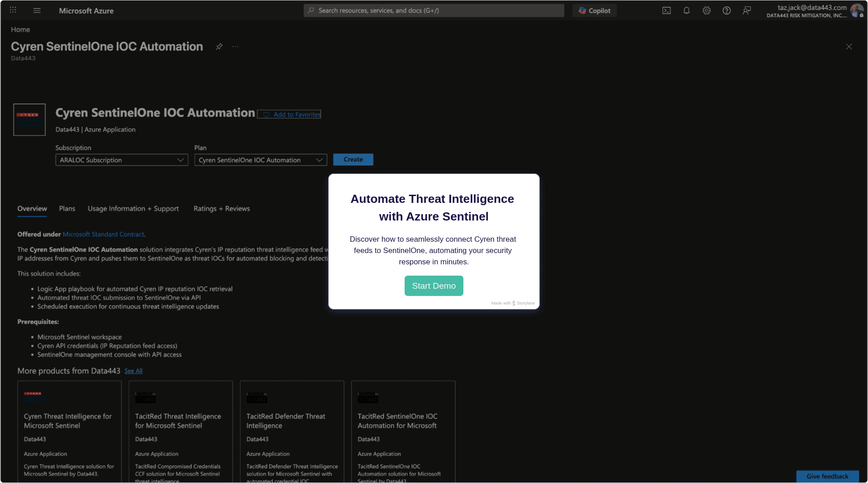
Task: Open the help question mark icon
Action: tap(726, 10)
